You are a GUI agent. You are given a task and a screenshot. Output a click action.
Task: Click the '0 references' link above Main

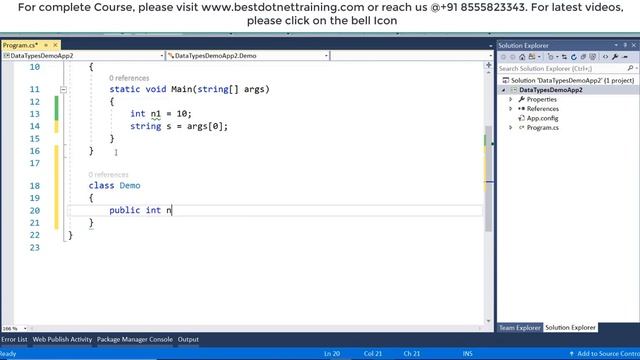(x=129, y=78)
